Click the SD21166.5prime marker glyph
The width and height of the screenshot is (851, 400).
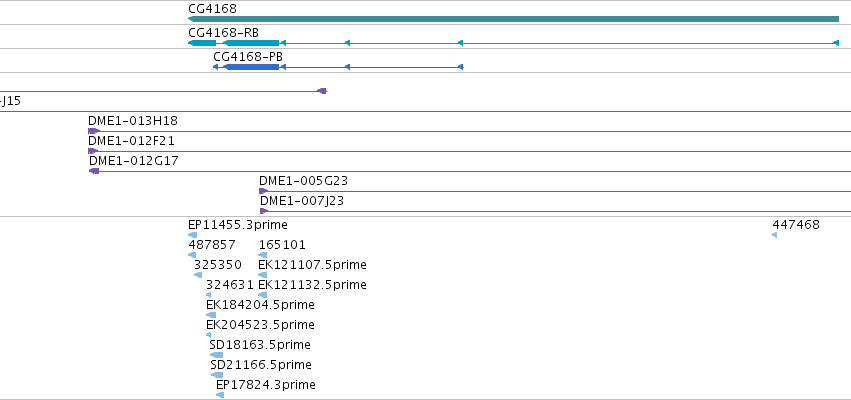(217, 375)
